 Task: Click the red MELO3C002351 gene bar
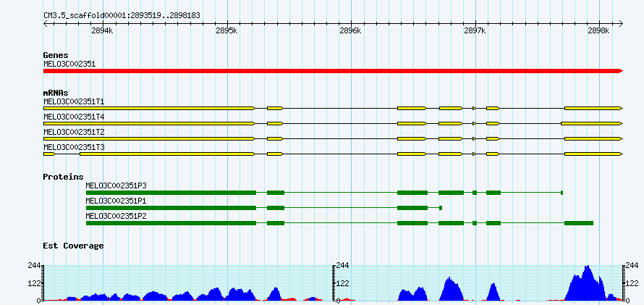(x=333, y=71)
